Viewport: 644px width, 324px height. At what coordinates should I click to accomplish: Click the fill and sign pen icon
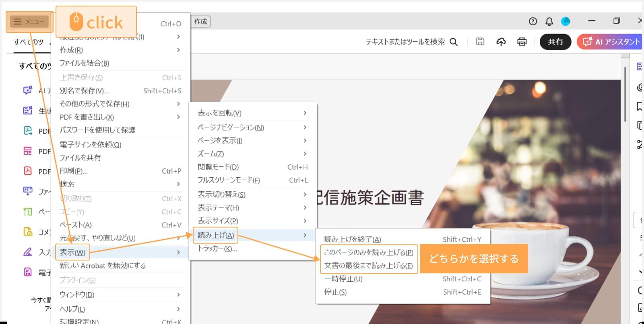[27, 252]
